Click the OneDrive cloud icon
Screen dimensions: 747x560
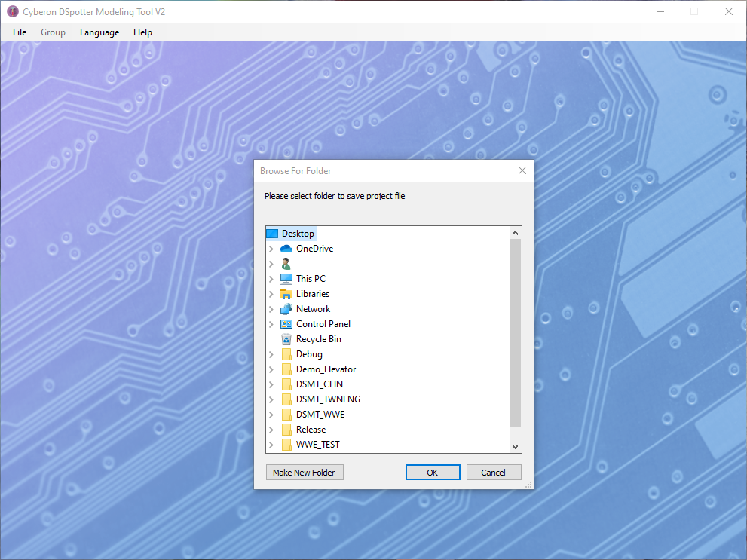286,249
